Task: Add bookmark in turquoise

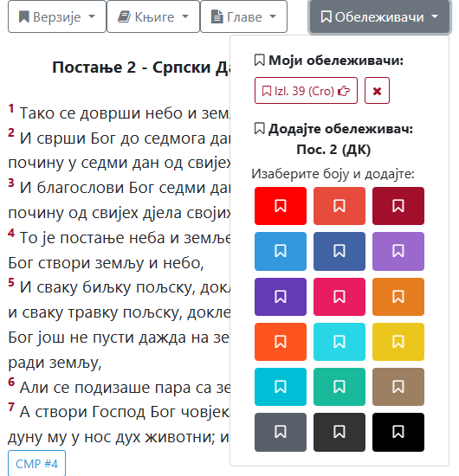Action: pyautogui.click(x=281, y=387)
